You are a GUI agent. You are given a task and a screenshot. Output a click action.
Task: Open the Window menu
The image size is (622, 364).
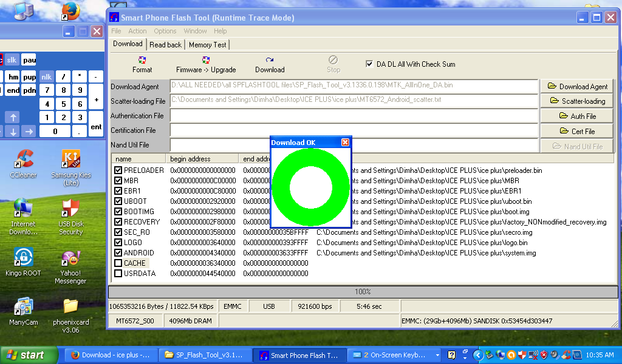click(x=195, y=31)
